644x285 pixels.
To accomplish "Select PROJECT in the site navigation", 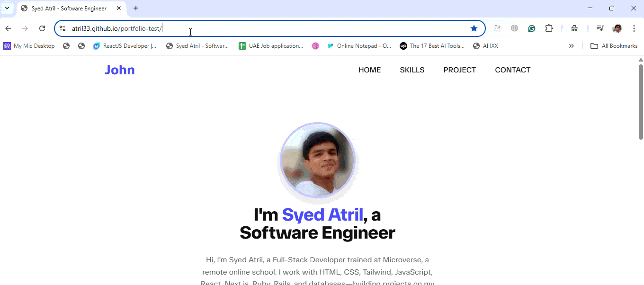I will tap(459, 70).
